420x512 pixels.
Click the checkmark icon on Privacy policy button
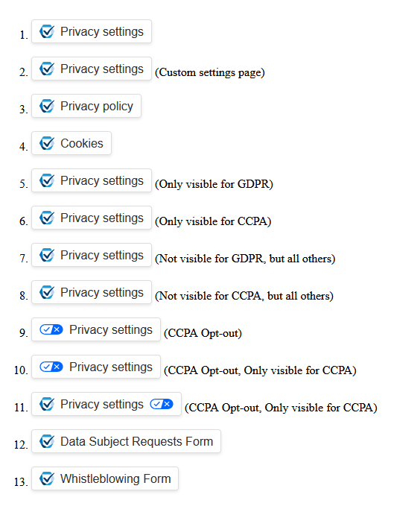coord(47,106)
